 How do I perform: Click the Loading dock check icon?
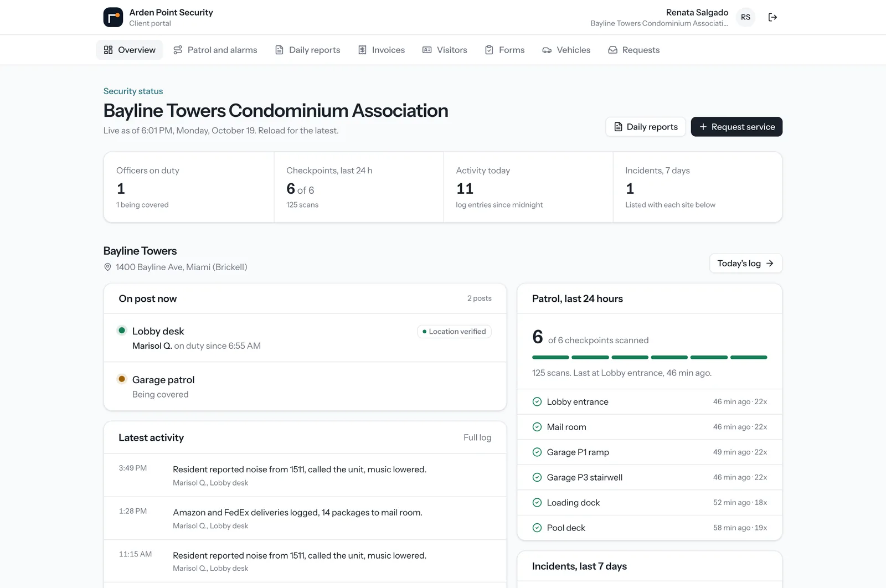pos(537,503)
